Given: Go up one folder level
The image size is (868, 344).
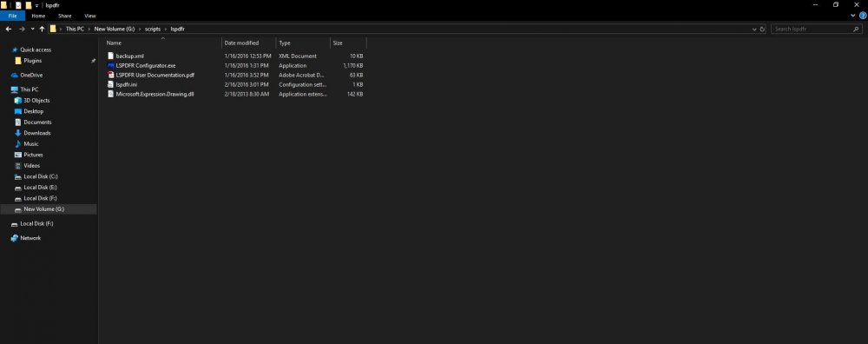Looking at the screenshot, I should [42, 29].
